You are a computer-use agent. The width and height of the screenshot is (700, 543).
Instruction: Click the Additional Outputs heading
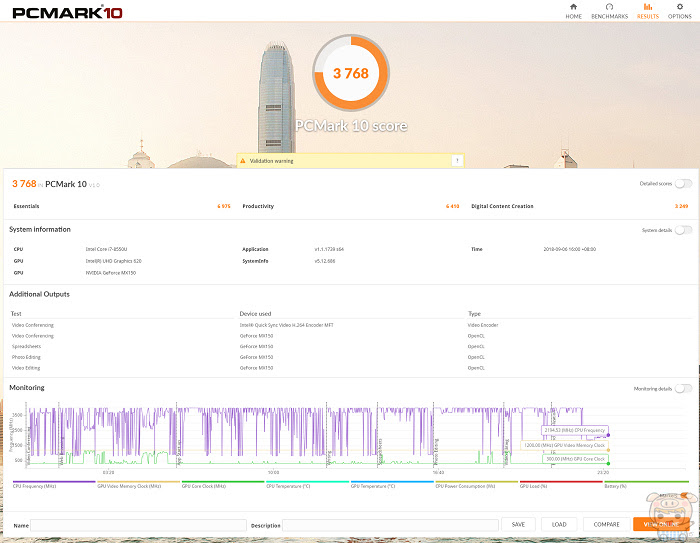pyautogui.click(x=39, y=294)
